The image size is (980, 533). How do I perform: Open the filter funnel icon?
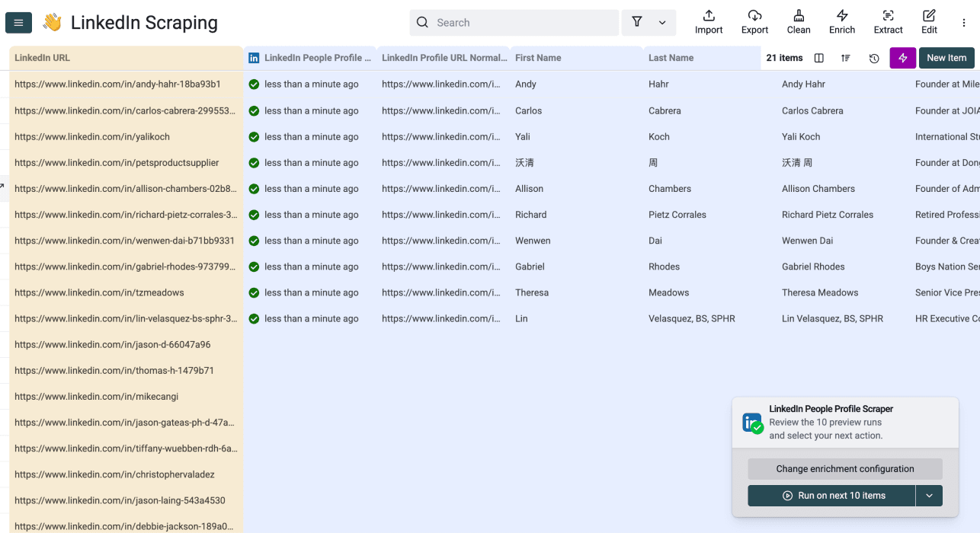637,22
